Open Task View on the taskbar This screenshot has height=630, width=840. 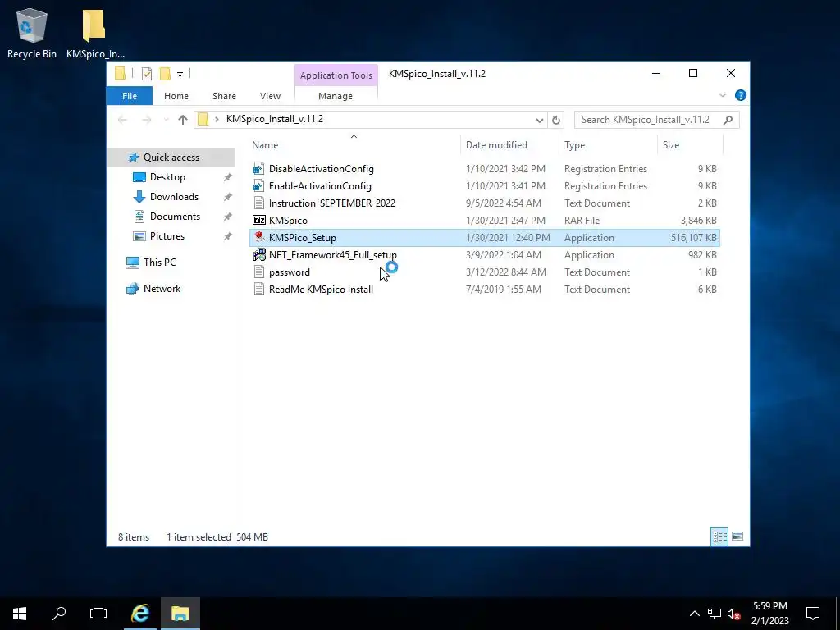(x=98, y=614)
